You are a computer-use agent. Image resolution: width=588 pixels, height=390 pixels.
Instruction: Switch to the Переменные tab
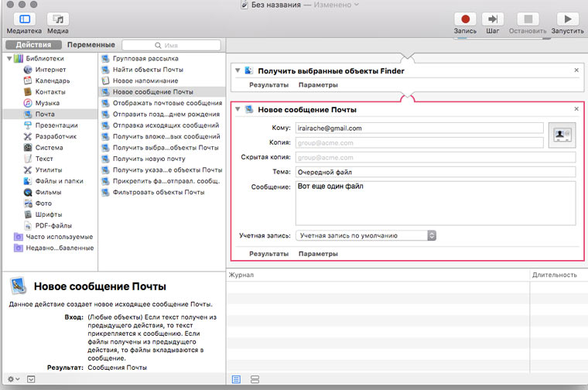(91, 45)
